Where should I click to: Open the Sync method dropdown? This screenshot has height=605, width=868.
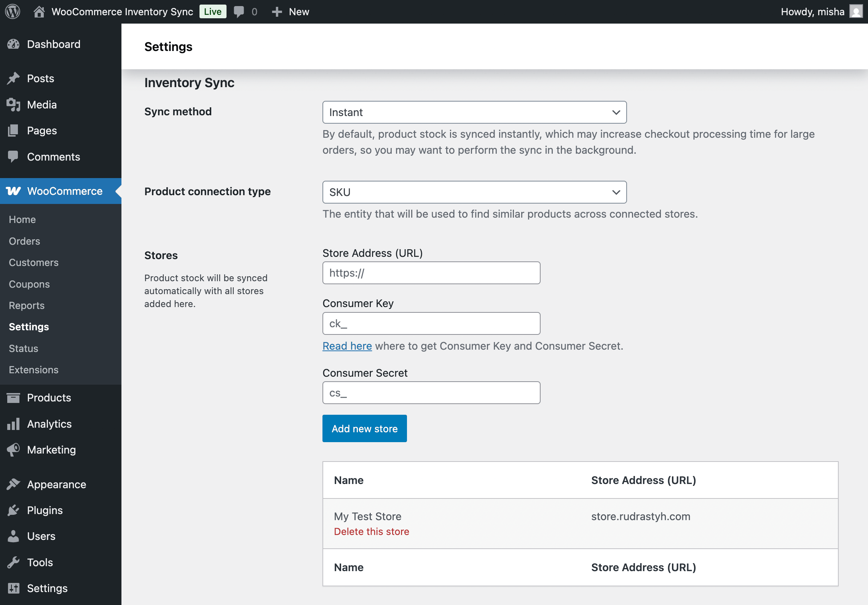pos(474,112)
